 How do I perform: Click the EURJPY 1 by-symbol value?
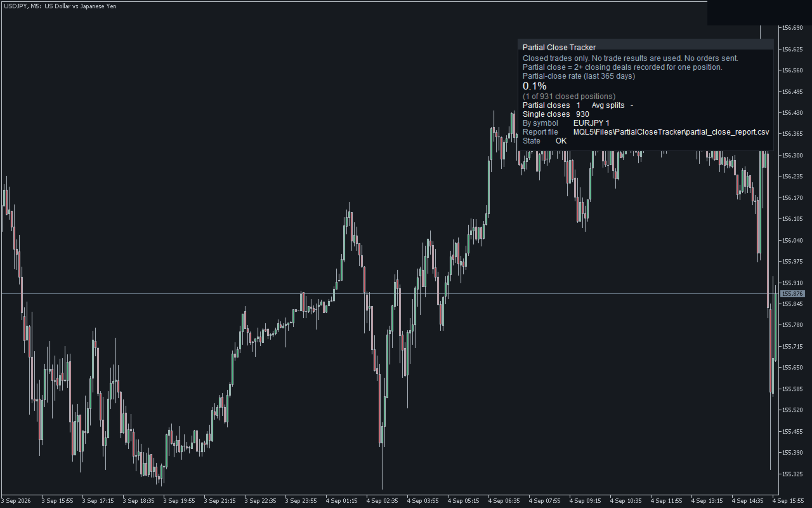[591, 123]
